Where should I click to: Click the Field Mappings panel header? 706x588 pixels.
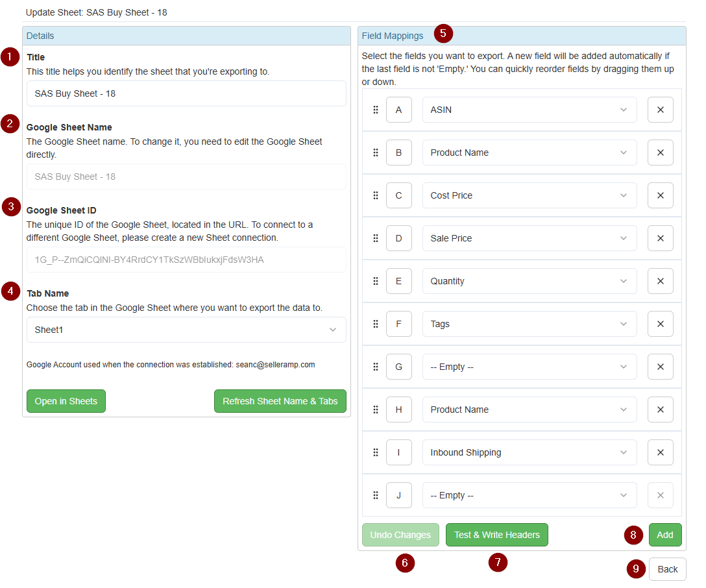(522, 36)
